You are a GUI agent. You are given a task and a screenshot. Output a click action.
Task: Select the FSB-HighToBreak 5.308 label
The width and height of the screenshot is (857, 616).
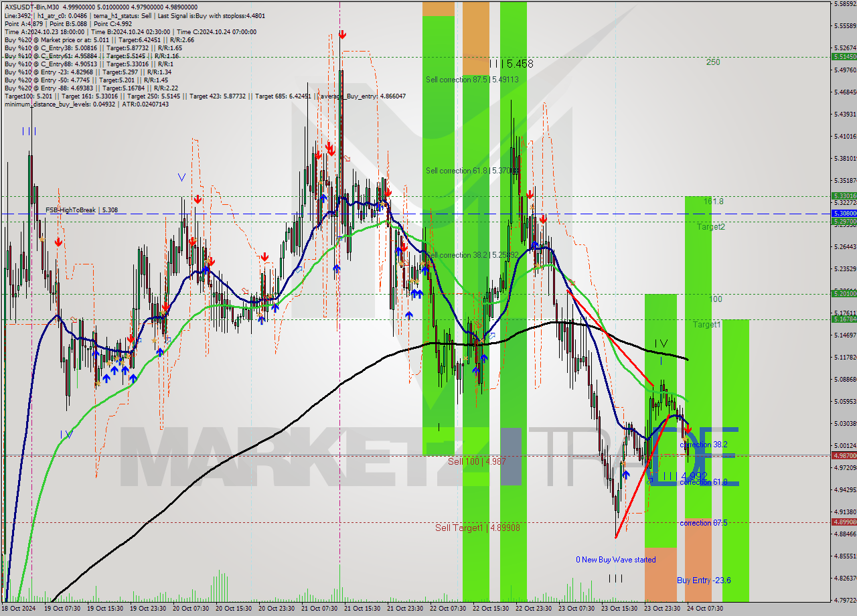point(82,210)
